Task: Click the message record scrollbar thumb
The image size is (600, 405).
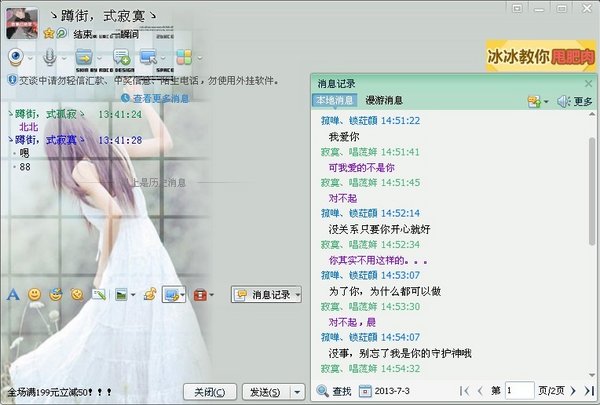Action: point(592,191)
